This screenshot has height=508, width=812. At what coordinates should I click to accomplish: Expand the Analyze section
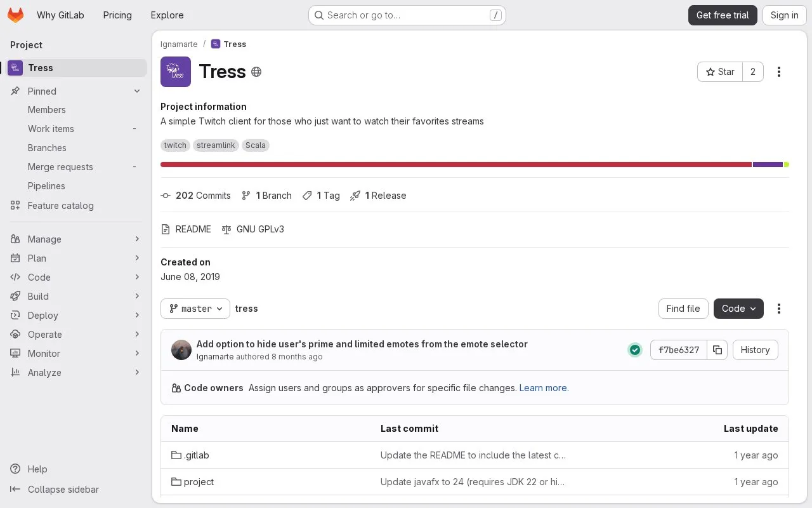point(76,373)
